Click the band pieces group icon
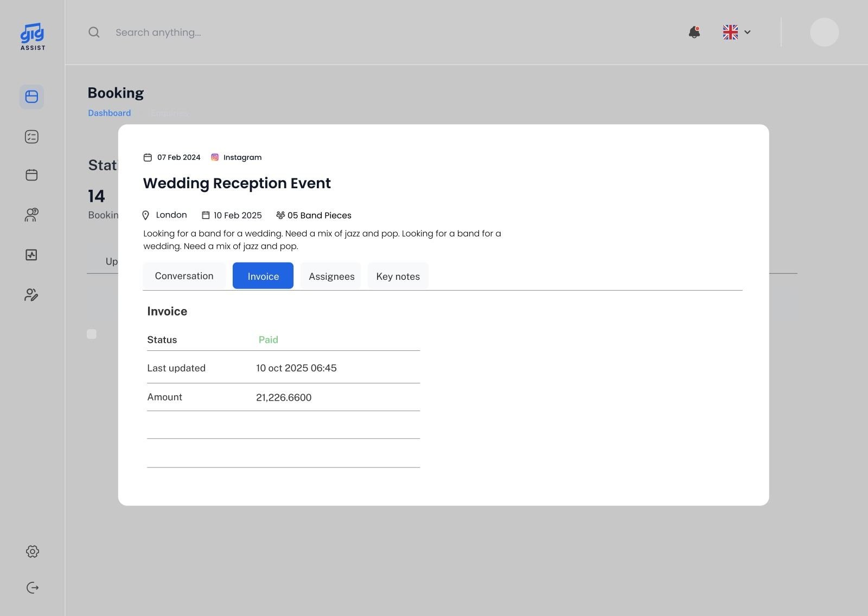This screenshot has height=616, width=868. [x=280, y=215]
